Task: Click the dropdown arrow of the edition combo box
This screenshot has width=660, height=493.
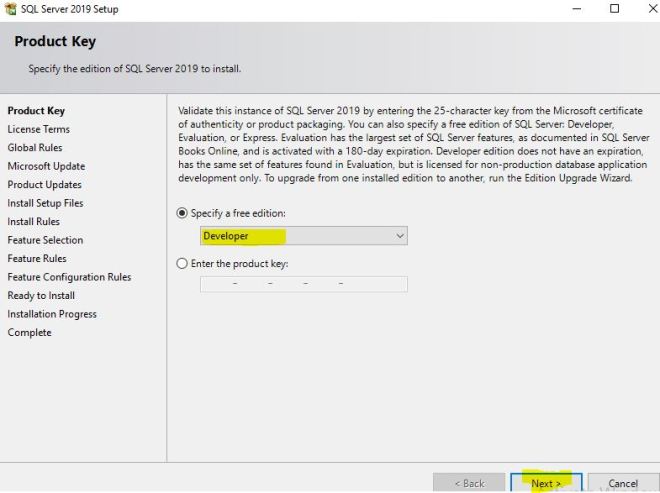Action: [x=399, y=236]
